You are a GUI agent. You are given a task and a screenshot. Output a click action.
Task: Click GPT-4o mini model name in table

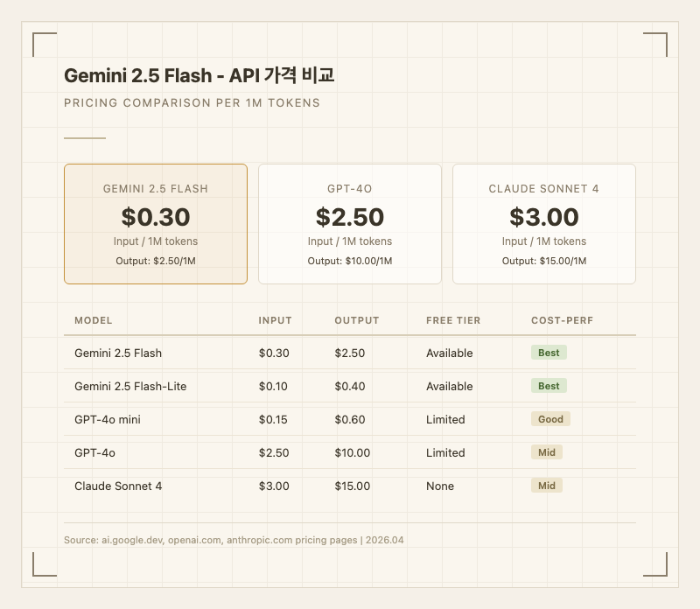point(108,419)
